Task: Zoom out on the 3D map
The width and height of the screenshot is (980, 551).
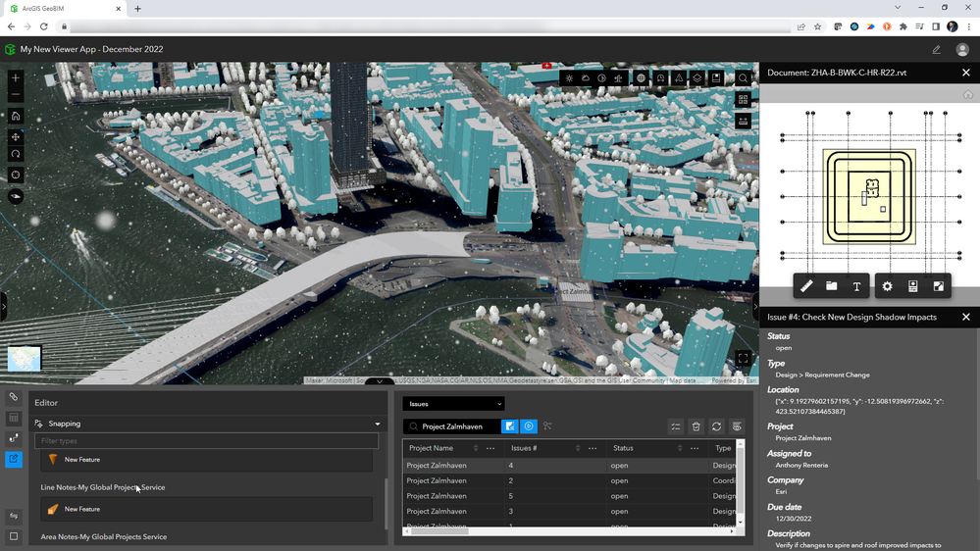Action: coord(16,95)
